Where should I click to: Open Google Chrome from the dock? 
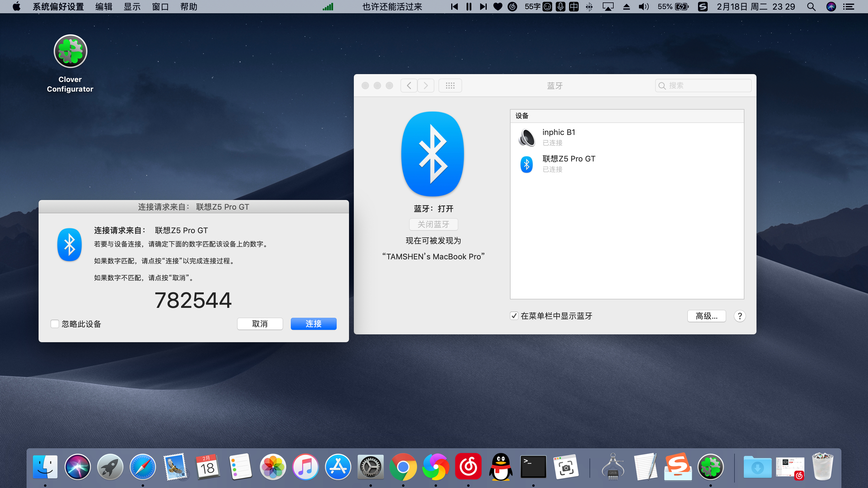click(403, 467)
